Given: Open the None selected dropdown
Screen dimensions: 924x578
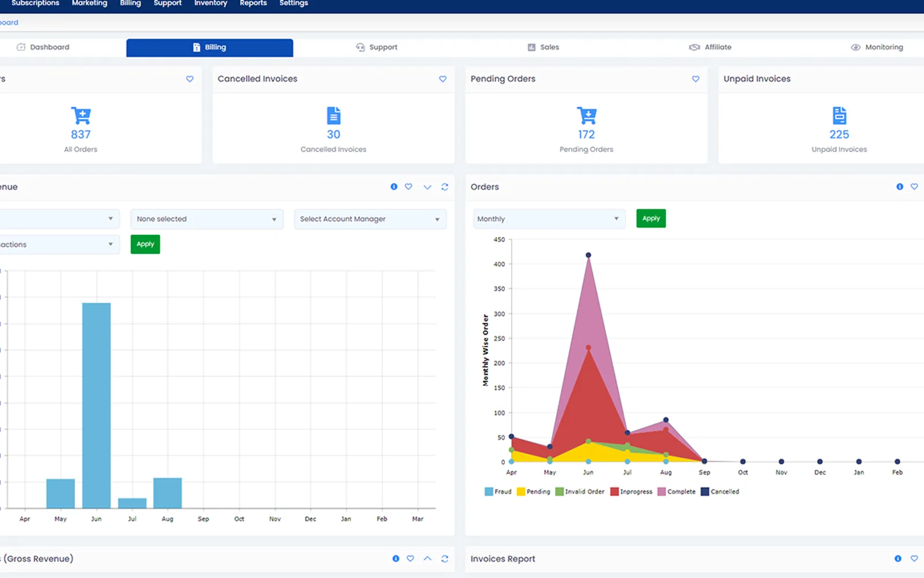Looking at the screenshot, I should pos(207,219).
